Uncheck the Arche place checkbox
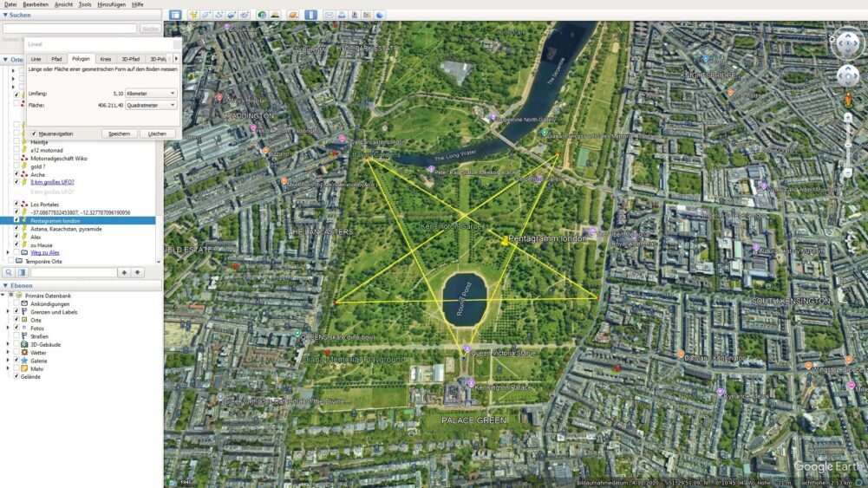The image size is (868, 488). tap(16, 174)
